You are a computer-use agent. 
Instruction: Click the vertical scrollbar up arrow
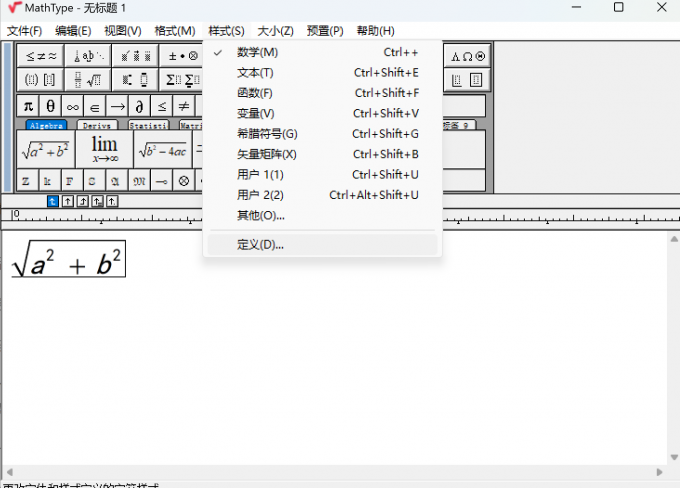click(674, 239)
